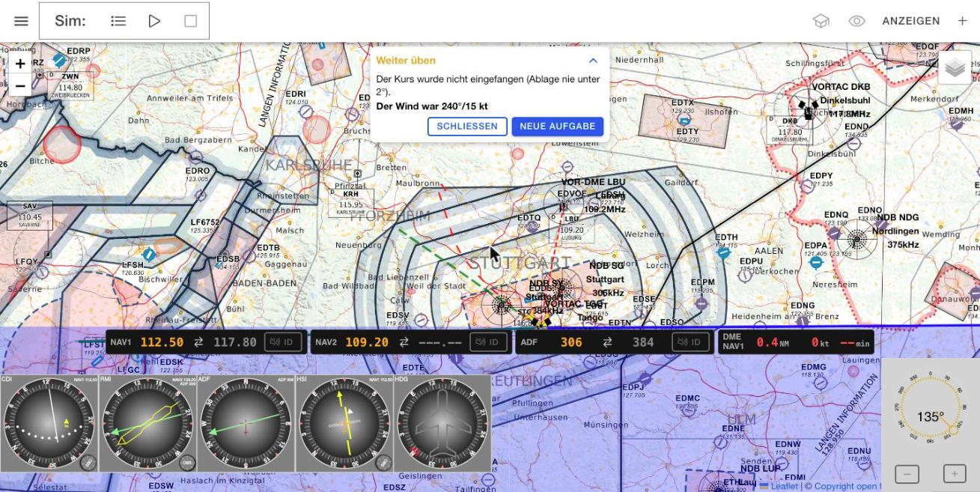Swap NAV1 active and standby frequencies
980x492 pixels.
point(198,342)
